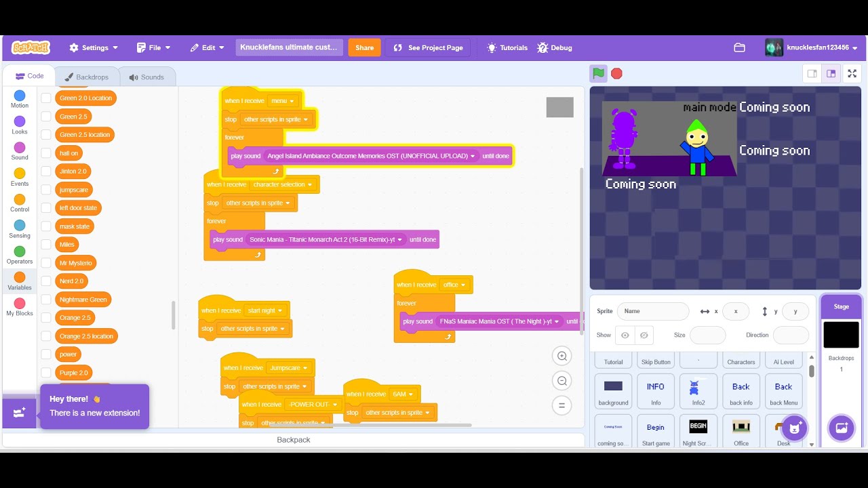This screenshot has width=868, height=488.
Task: Select the Stage pane
Action: (841, 371)
